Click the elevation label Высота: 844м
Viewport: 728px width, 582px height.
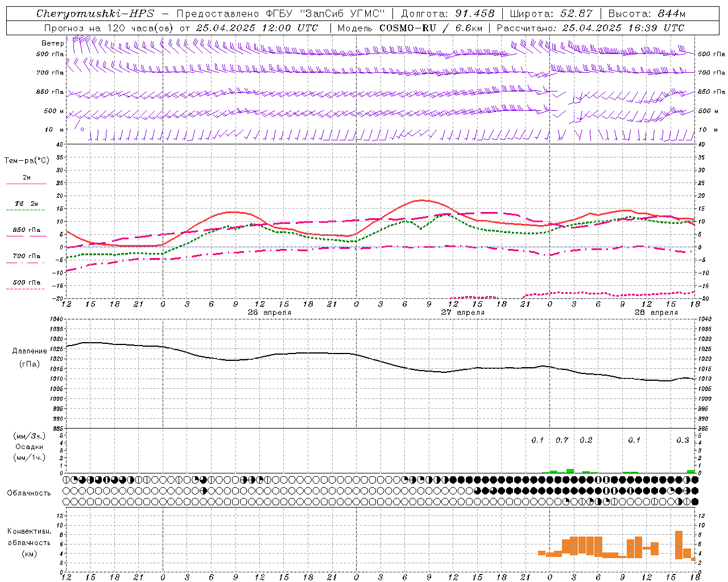click(647, 14)
